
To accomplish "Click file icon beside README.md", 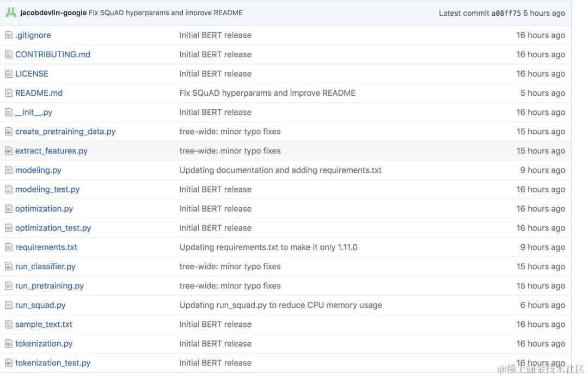I will (9, 93).
